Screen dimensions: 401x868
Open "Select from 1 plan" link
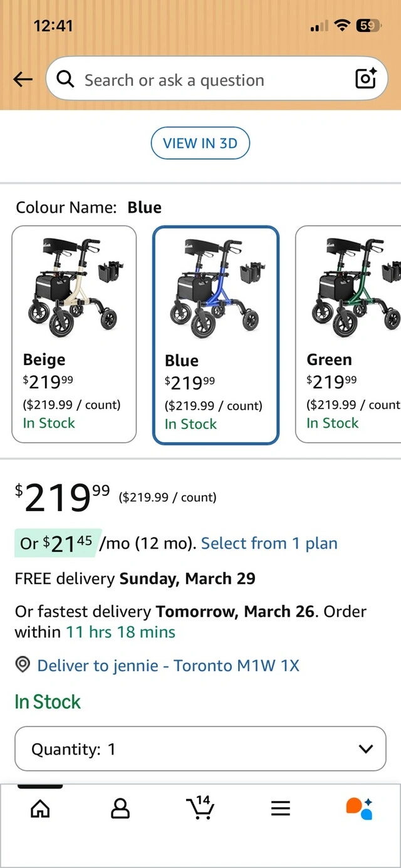pyautogui.click(x=269, y=543)
